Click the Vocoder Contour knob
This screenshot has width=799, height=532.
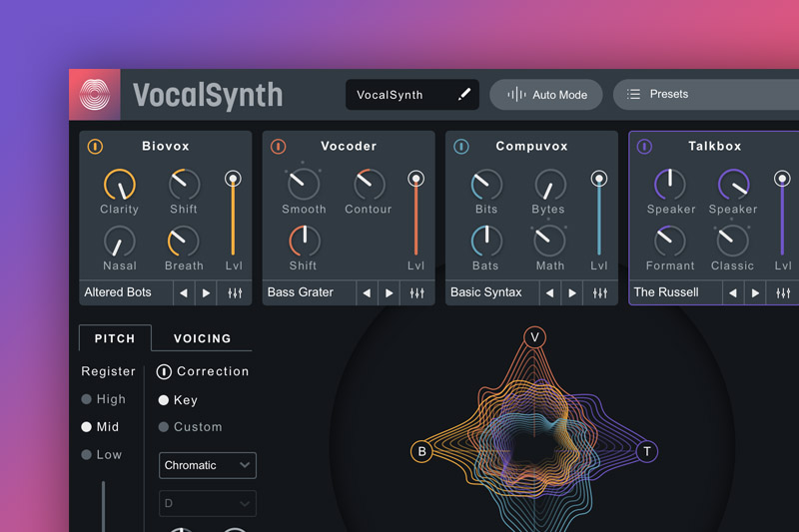(x=369, y=185)
